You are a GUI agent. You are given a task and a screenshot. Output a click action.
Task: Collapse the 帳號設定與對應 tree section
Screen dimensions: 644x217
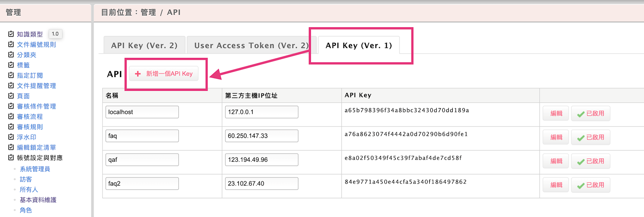tap(11, 157)
